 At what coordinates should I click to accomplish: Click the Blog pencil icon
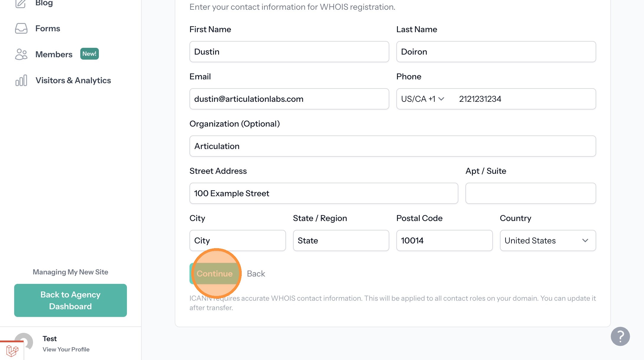[21, 4]
